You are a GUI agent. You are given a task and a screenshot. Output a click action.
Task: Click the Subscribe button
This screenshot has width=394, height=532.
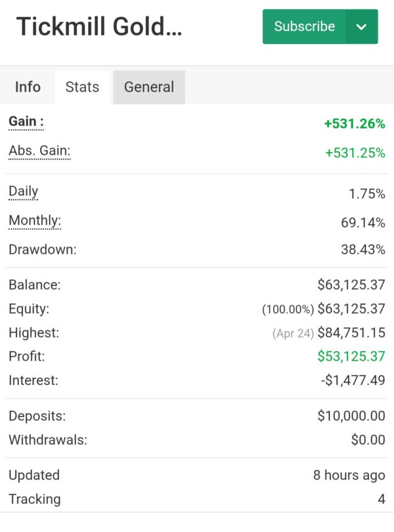(x=304, y=26)
